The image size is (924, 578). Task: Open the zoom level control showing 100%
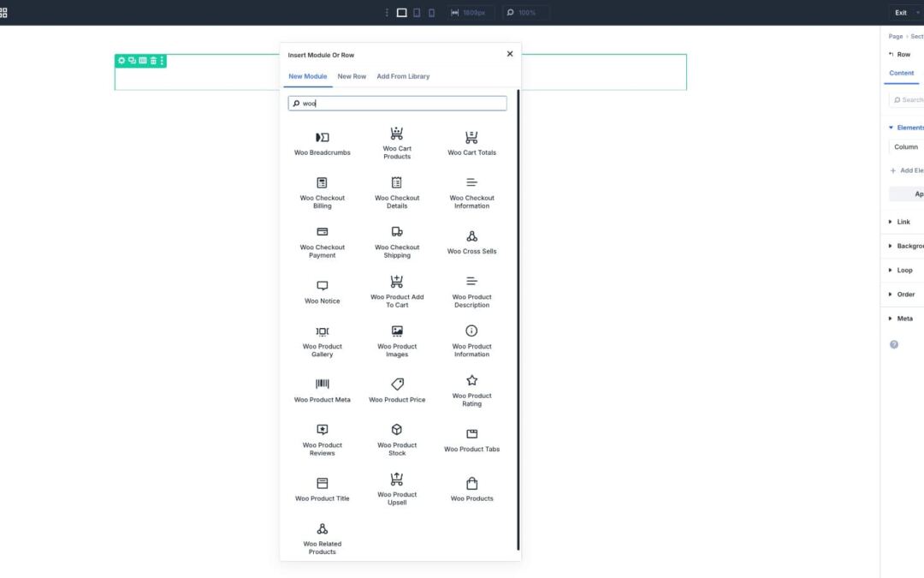point(524,12)
